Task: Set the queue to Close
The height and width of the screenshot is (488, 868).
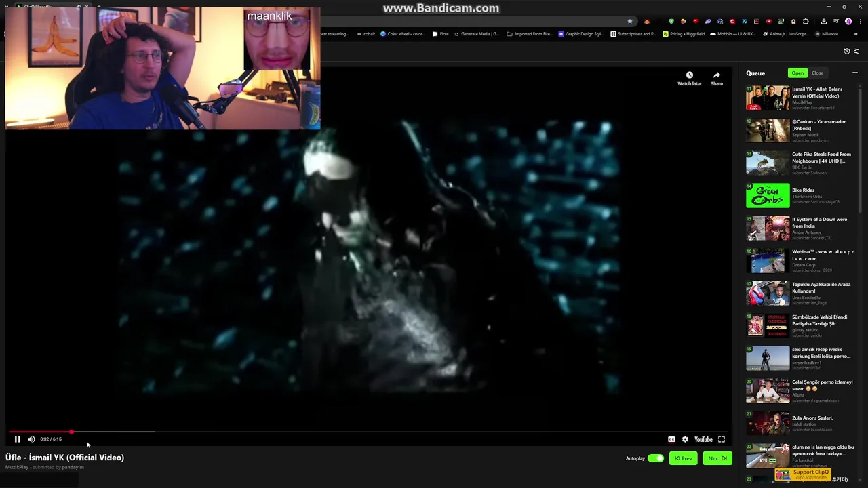Action: 818,73
